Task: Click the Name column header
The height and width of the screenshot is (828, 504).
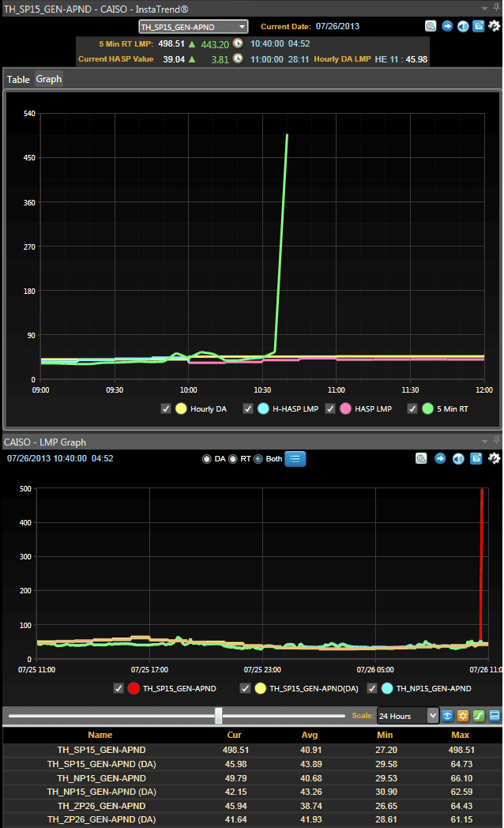Action: [100, 735]
